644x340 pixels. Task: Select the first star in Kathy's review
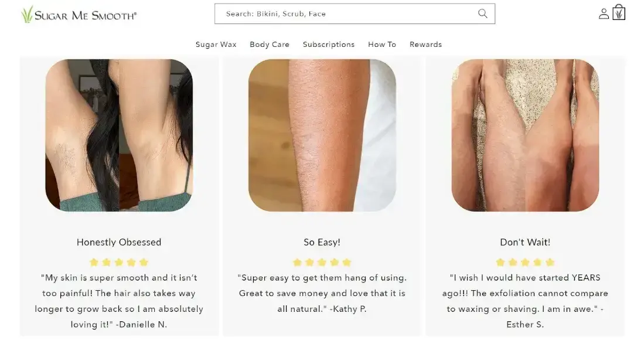point(297,262)
